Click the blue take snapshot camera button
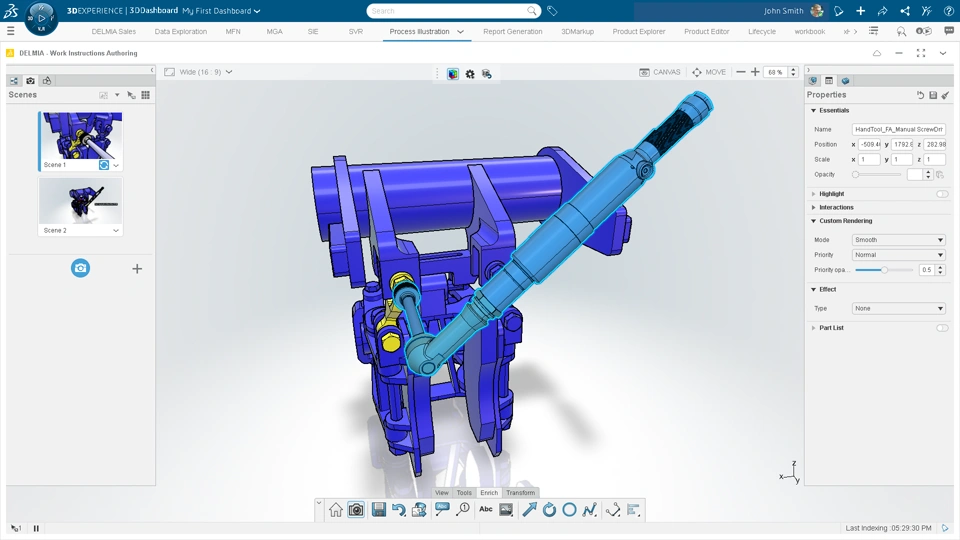Image resolution: width=960 pixels, height=540 pixels. click(80, 268)
